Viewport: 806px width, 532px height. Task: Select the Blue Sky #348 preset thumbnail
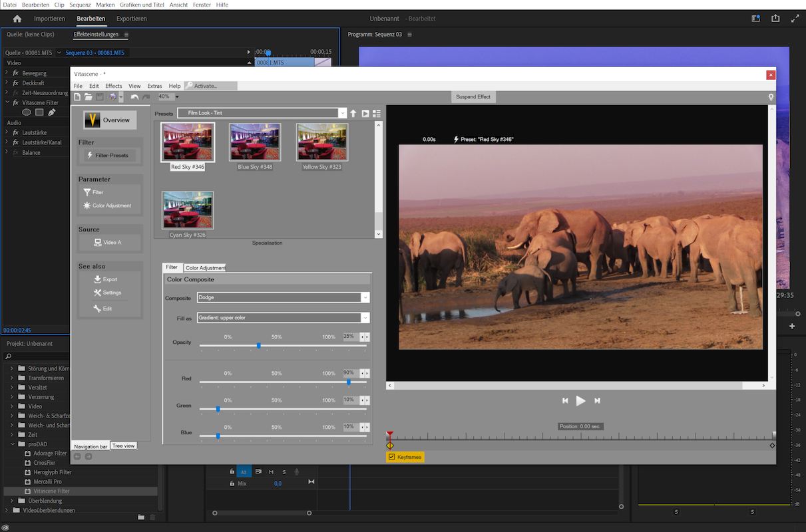click(255, 142)
